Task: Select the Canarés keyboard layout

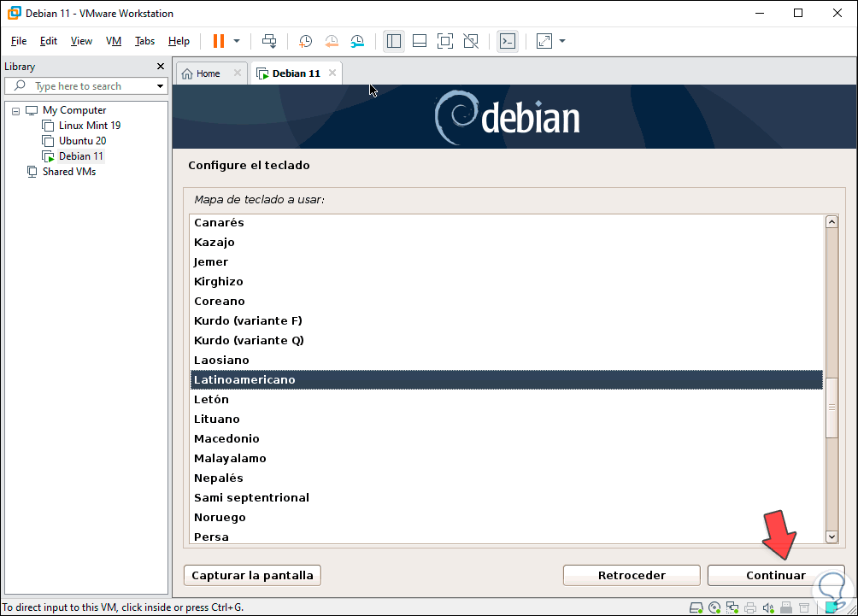Action: [506, 223]
